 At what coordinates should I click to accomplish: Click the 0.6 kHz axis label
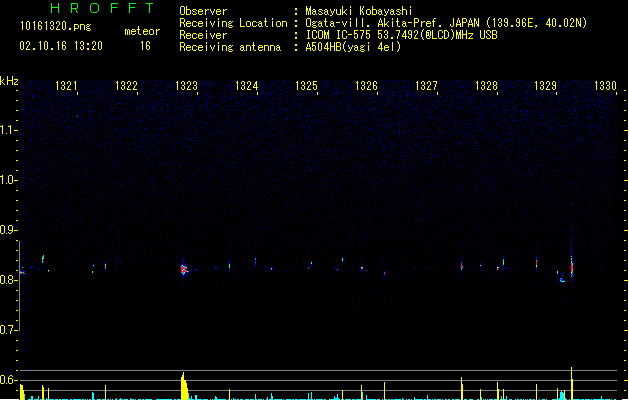[x=8, y=380]
